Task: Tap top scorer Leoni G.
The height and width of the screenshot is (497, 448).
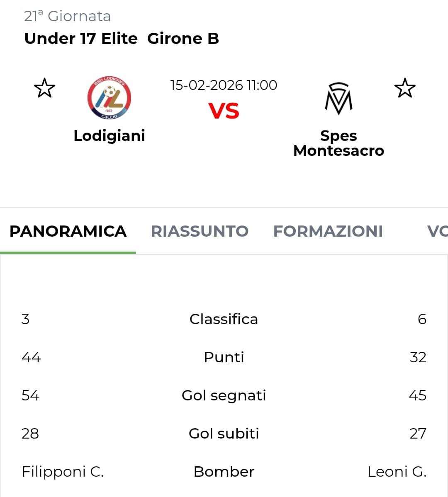Action: [397, 472]
